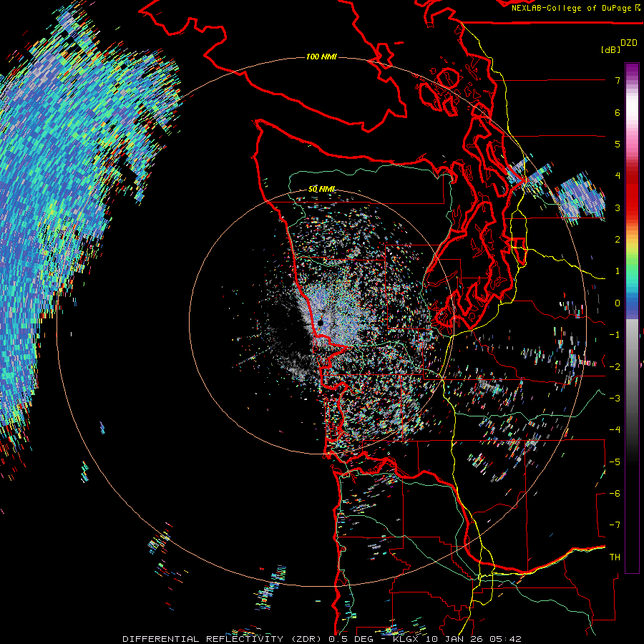Click the '100 NMI' range ring label
The width and height of the screenshot is (644, 644).
[321, 57]
